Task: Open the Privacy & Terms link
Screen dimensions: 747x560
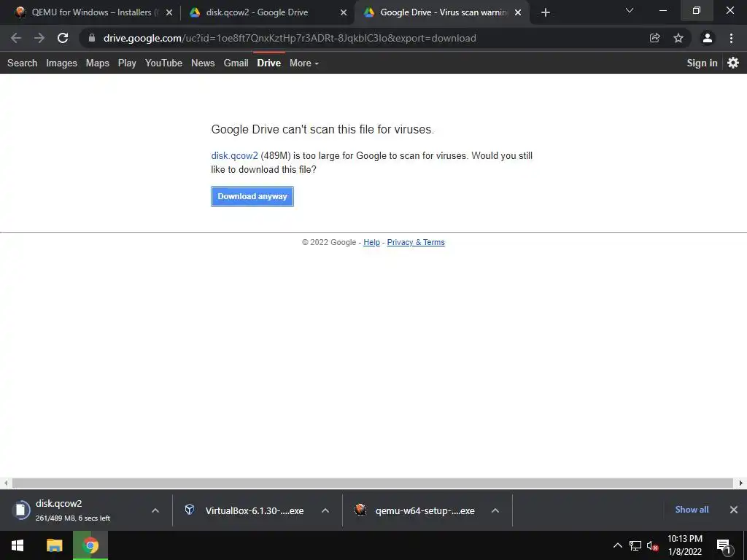Action: [416, 242]
